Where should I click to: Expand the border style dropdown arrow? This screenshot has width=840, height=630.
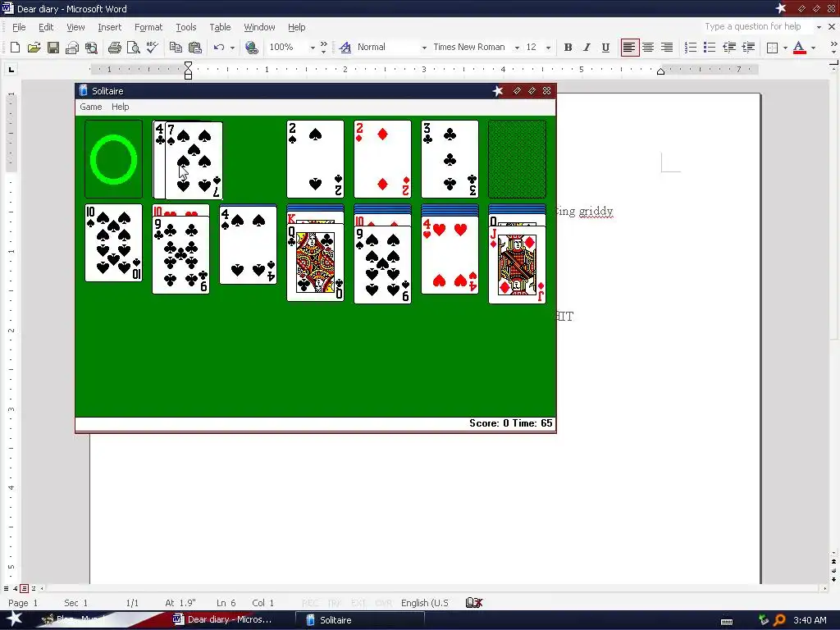pyautogui.click(x=785, y=48)
